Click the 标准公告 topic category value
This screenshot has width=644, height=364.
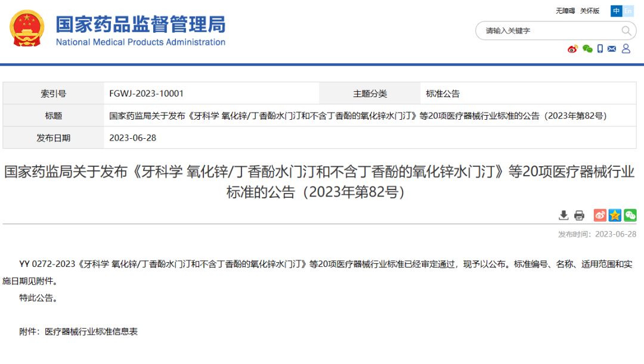443,94
